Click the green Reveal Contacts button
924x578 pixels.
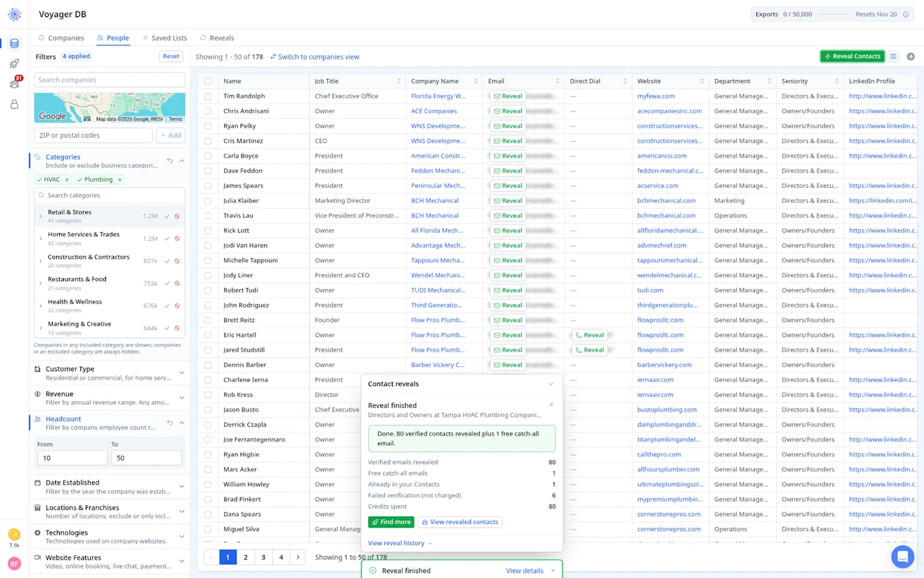(852, 56)
